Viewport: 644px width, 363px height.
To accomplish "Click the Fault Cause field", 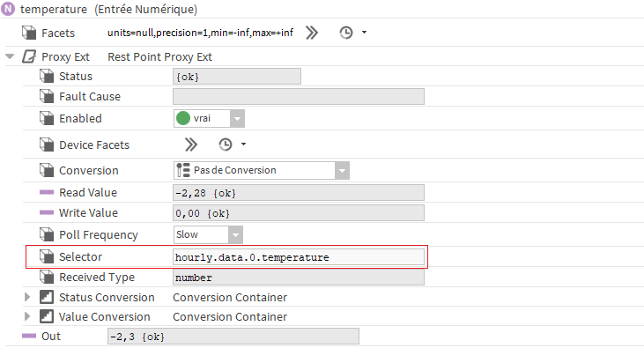I will pos(299,97).
